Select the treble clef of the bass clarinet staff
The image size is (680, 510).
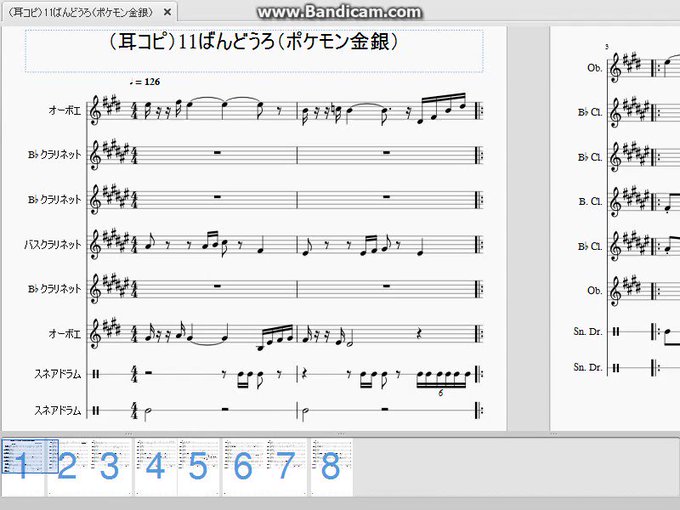[95, 245]
